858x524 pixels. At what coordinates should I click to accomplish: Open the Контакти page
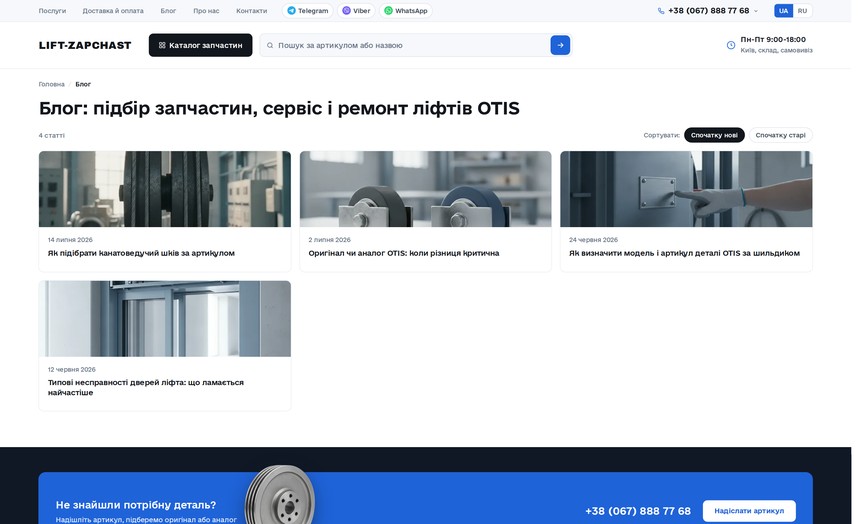point(251,11)
